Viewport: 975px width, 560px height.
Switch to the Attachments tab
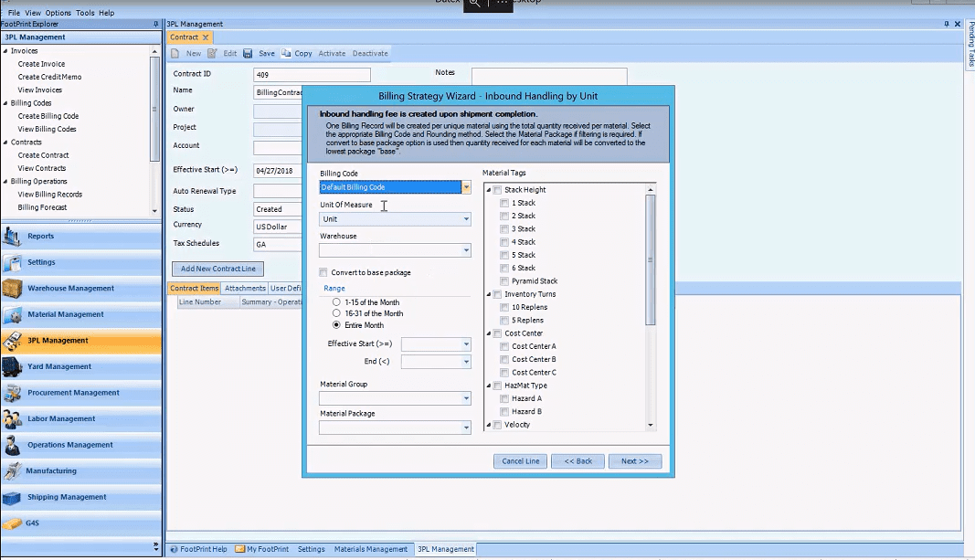245,289
